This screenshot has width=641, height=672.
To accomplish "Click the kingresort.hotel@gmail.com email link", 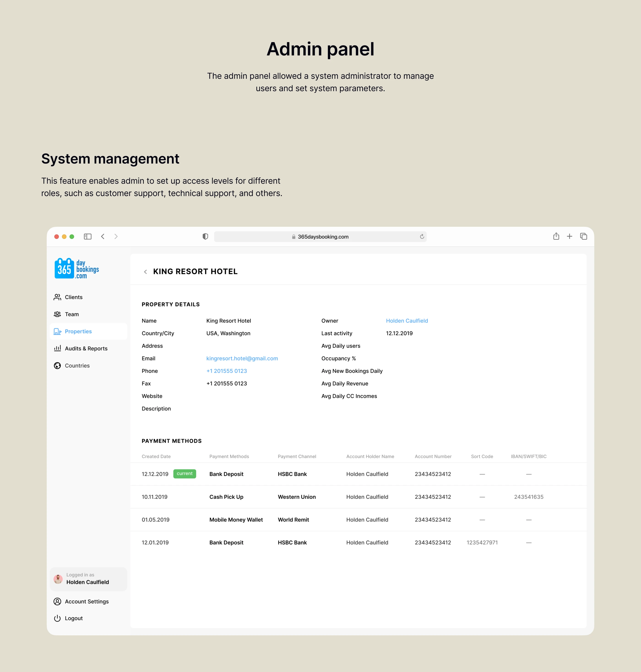I will 242,358.
